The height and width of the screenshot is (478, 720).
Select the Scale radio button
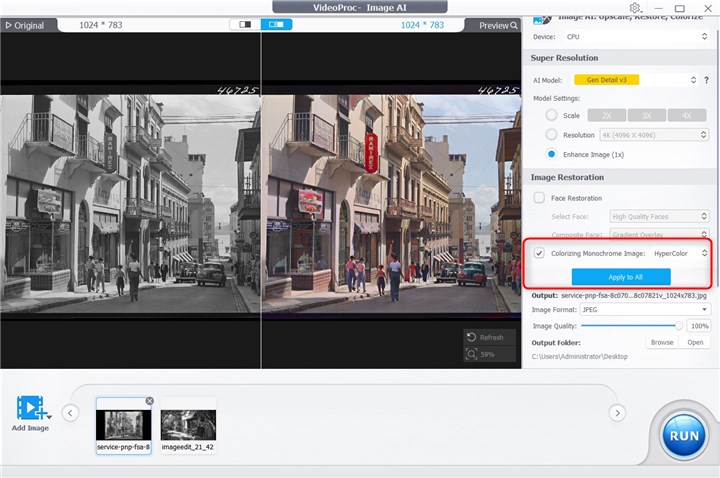(551, 115)
